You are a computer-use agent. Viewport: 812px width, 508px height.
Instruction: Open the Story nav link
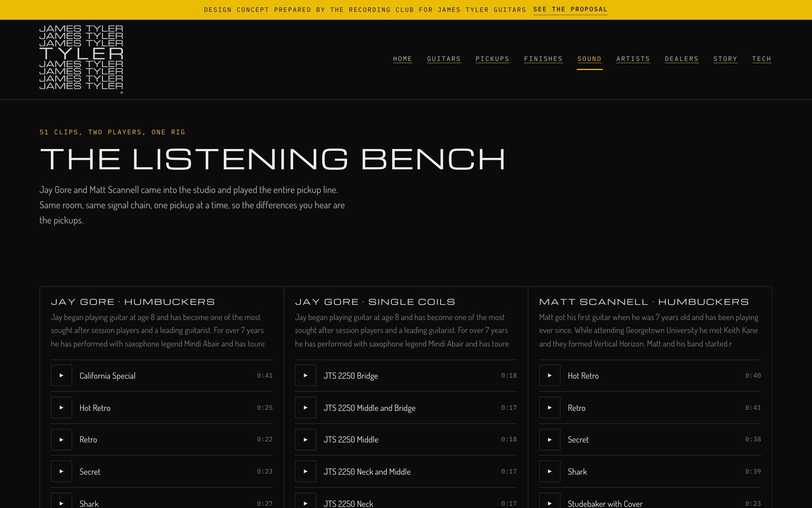point(725,59)
